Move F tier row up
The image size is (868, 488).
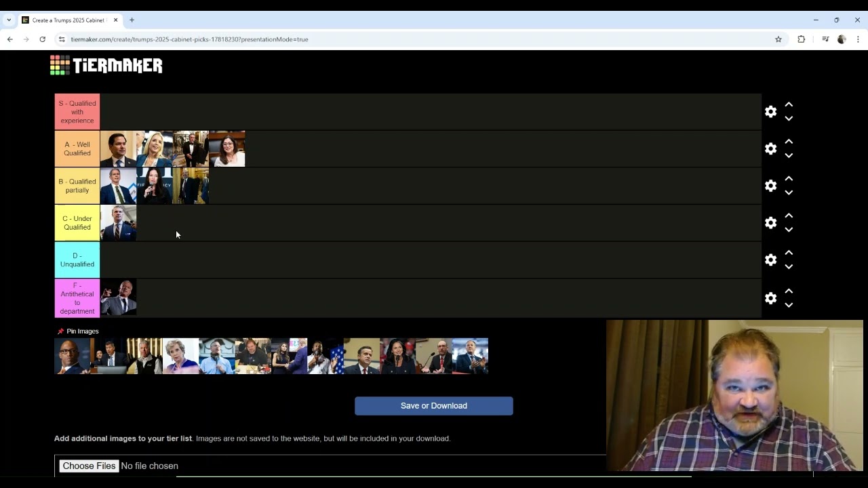789,291
